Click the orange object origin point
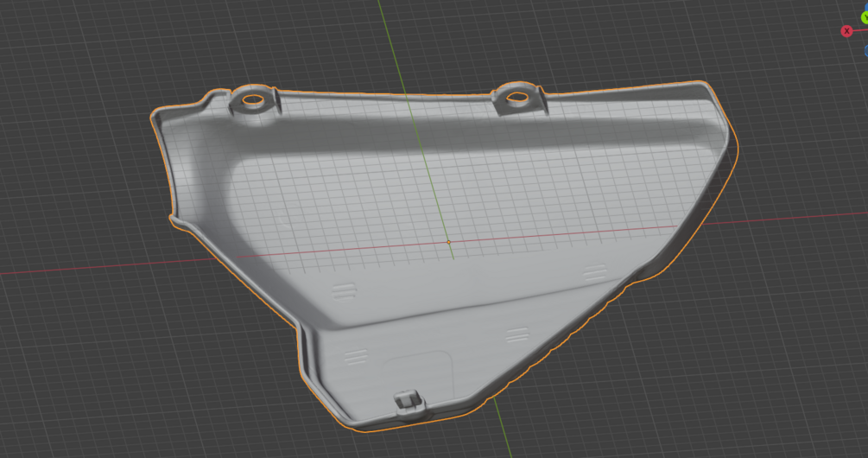Image resolution: width=868 pixels, height=458 pixels. point(448,242)
